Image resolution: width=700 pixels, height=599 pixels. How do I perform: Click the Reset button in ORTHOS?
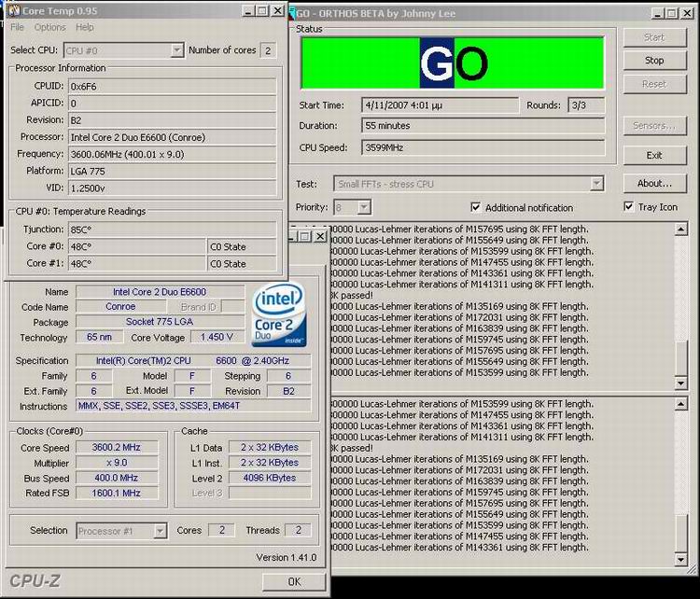coord(654,84)
